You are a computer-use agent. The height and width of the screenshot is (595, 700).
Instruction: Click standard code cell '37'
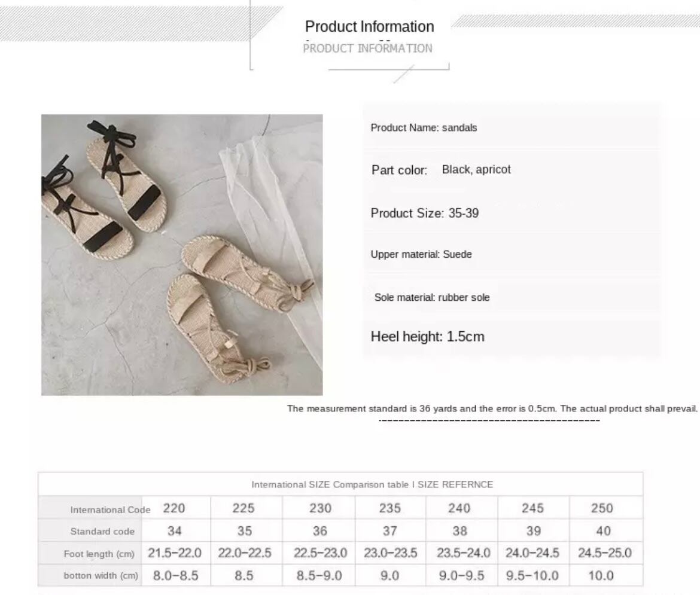[x=389, y=531]
